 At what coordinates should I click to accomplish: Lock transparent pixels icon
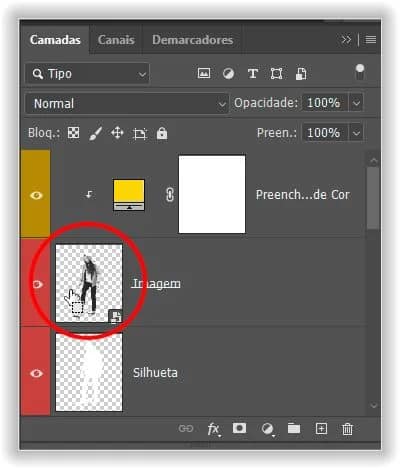coord(73,133)
